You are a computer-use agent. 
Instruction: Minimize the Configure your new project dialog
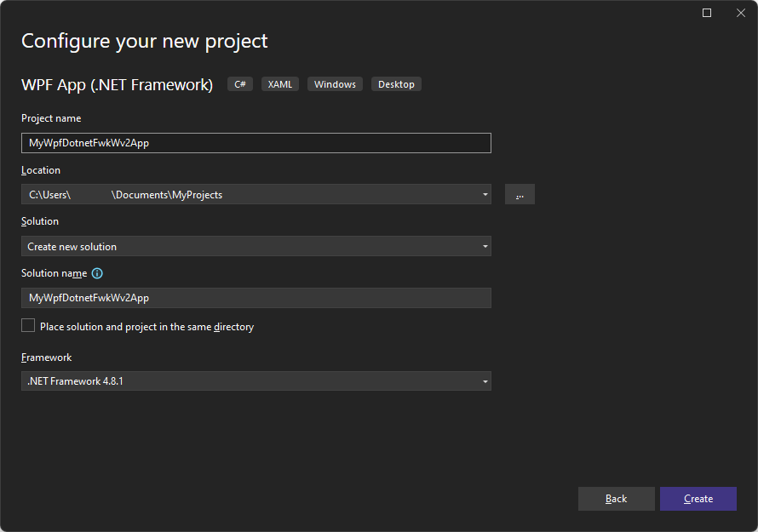pos(706,13)
